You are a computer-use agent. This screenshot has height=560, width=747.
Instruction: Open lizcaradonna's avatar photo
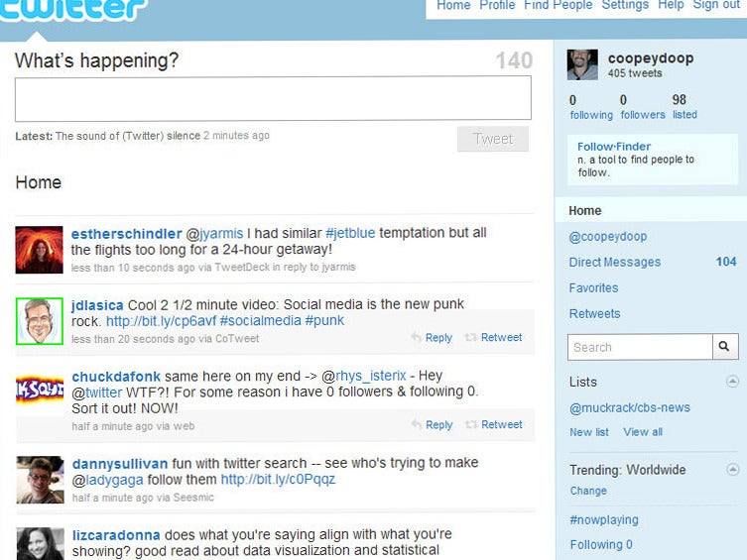[x=40, y=544]
